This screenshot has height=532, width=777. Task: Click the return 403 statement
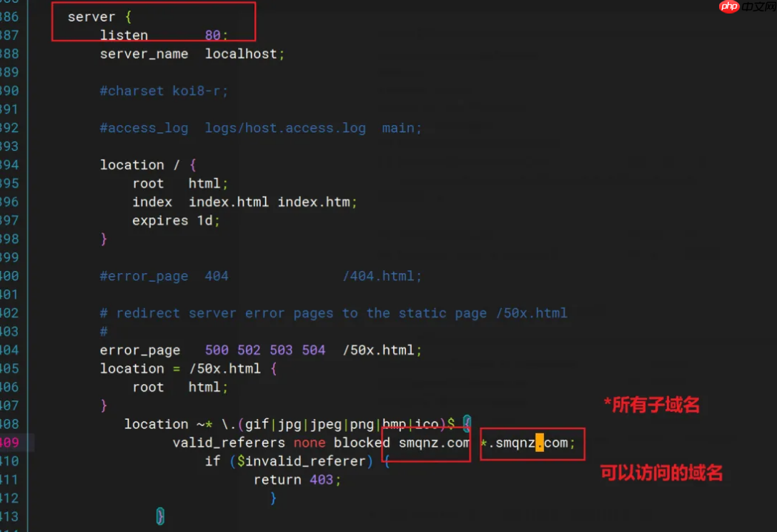click(297, 480)
